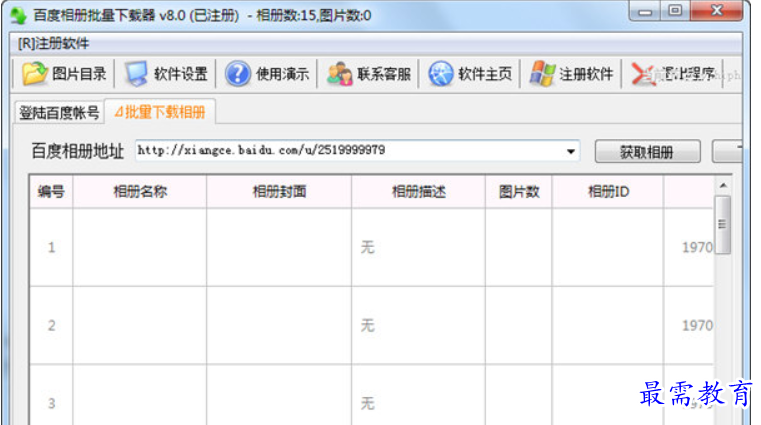Minimize the window
Viewport: 761px width, 425px height.
645,11
